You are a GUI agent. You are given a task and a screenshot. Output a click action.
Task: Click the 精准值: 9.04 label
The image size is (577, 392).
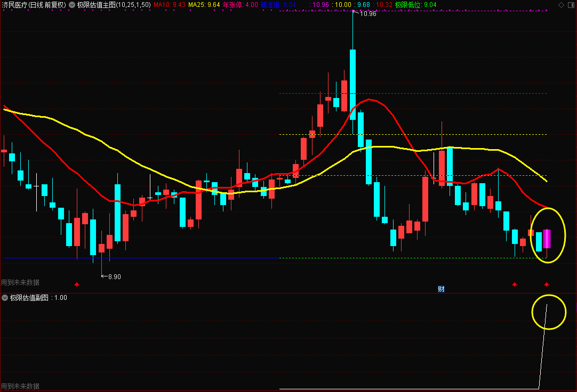(x=278, y=5)
